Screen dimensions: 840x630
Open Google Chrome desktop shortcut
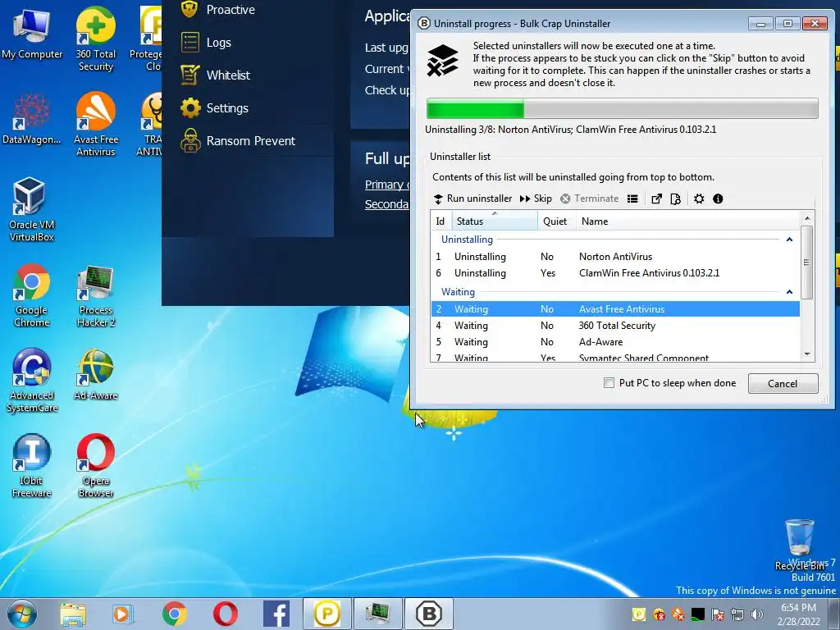tap(32, 295)
